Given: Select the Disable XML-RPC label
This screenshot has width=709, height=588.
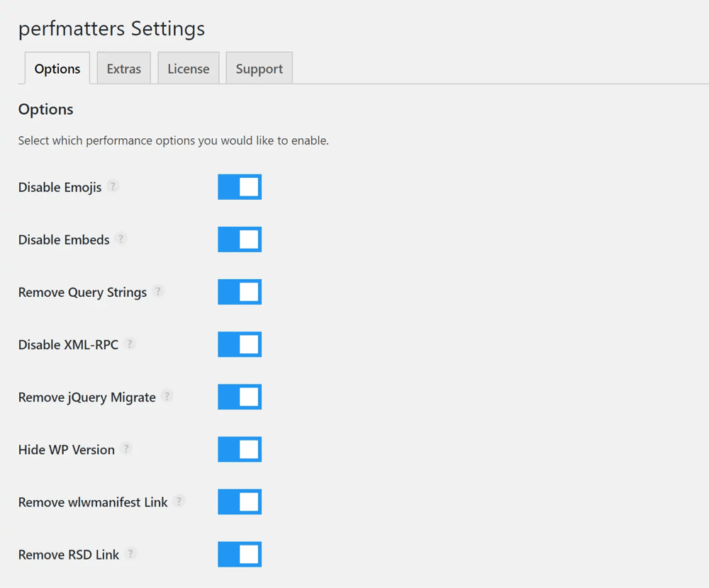Looking at the screenshot, I should [68, 344].
